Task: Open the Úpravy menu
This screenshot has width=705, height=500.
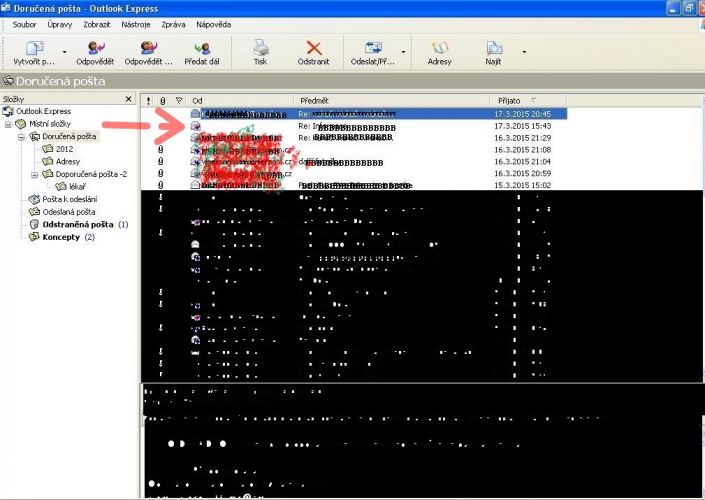Action: pos(60,25)
